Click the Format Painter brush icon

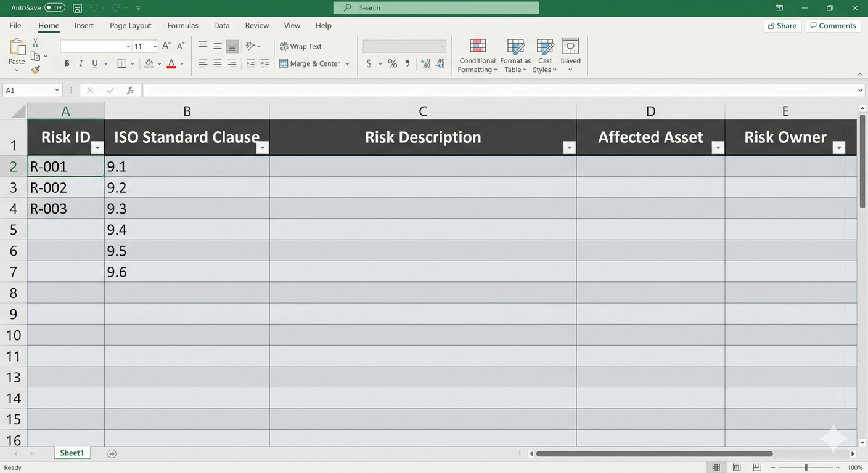(x=36, y=70)
